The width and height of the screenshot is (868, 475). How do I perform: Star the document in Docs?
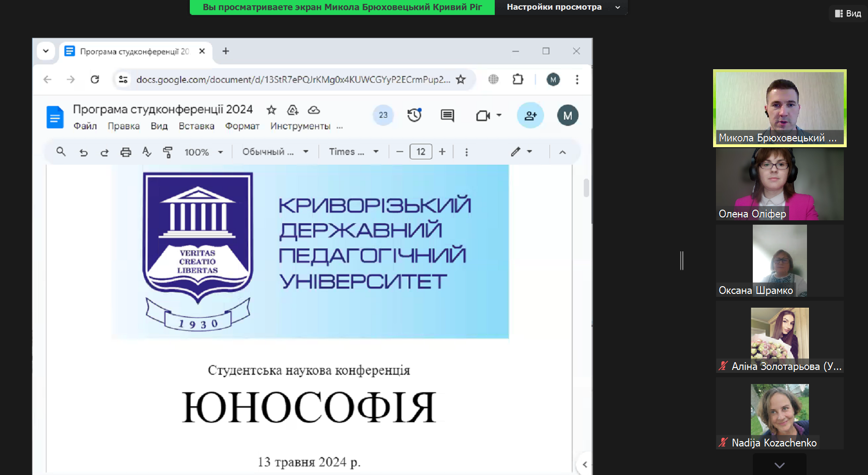pyautogui.click(x=271, y=110)
